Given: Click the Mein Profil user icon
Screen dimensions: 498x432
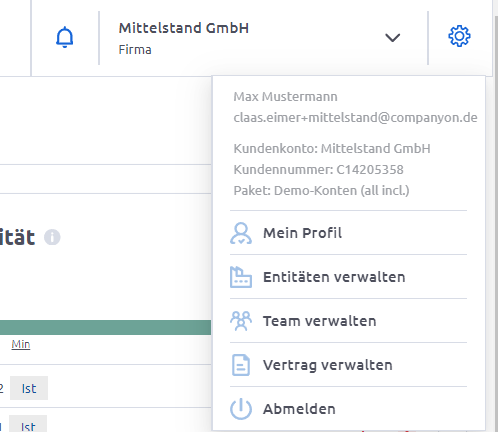Looking at the screenshot, I should 241,233.
